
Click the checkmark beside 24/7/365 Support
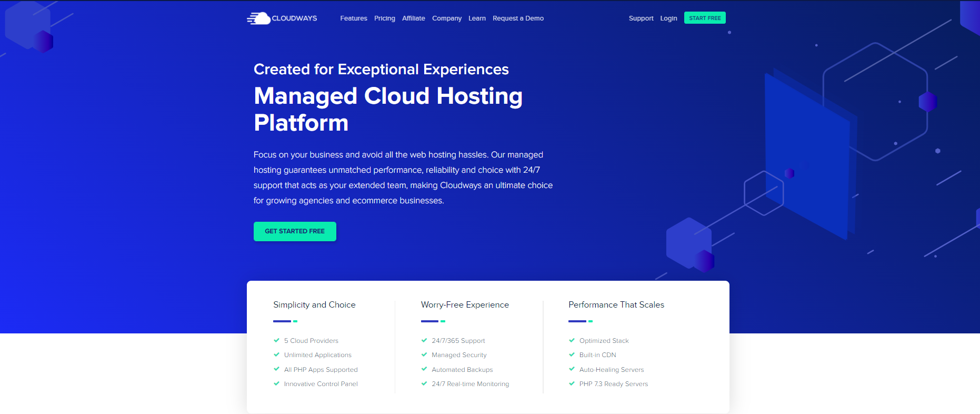point(424,340)
